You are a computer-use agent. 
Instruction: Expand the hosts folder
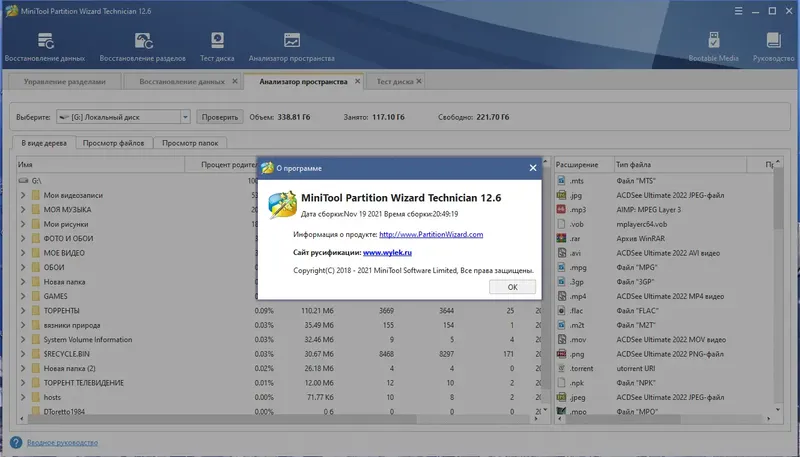tap(23, 397)
